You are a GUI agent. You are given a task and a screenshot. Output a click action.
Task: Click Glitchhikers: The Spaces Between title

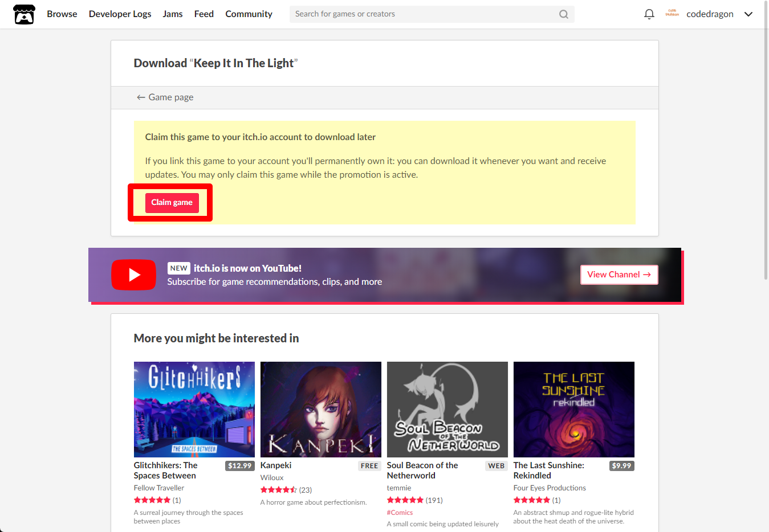(166, 470)
